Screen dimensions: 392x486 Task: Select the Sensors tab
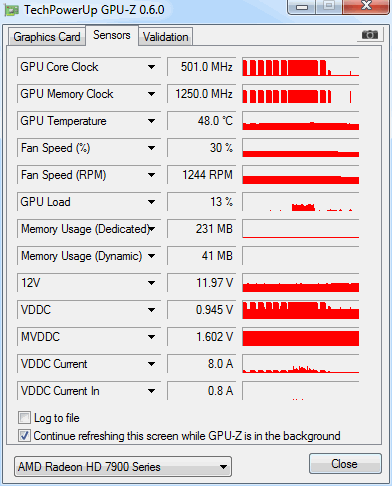coord(112,35)
